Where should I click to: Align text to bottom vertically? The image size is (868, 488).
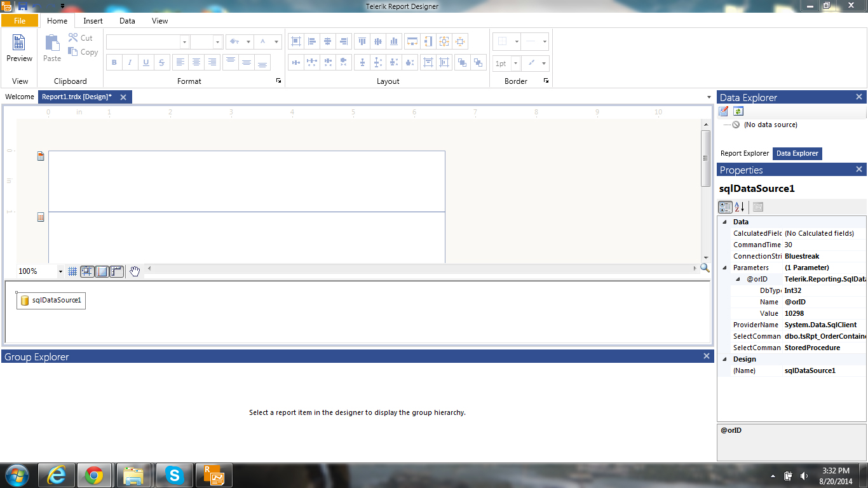coord(262,62)
